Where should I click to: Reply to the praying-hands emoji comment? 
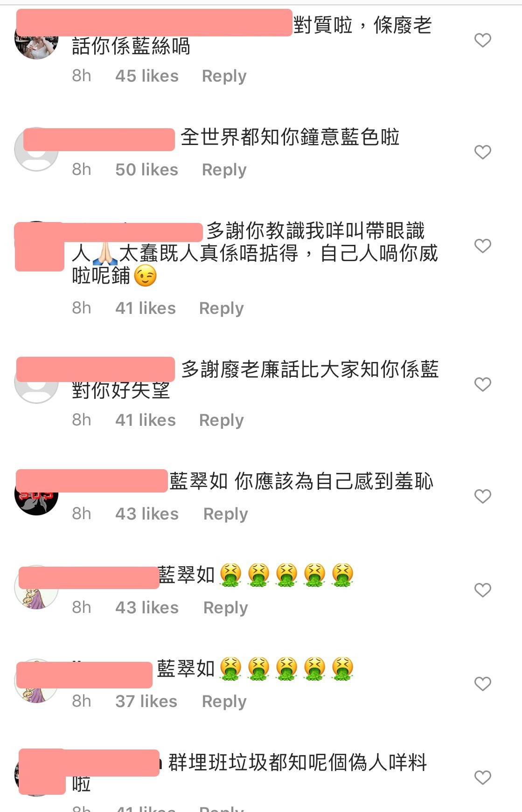(x=221, y=308)
